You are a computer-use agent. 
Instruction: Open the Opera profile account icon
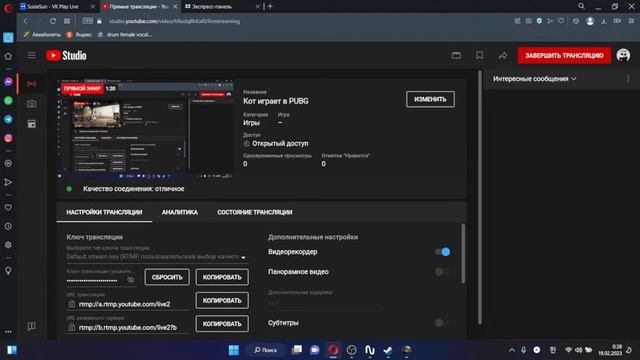(x=590, y=21)
